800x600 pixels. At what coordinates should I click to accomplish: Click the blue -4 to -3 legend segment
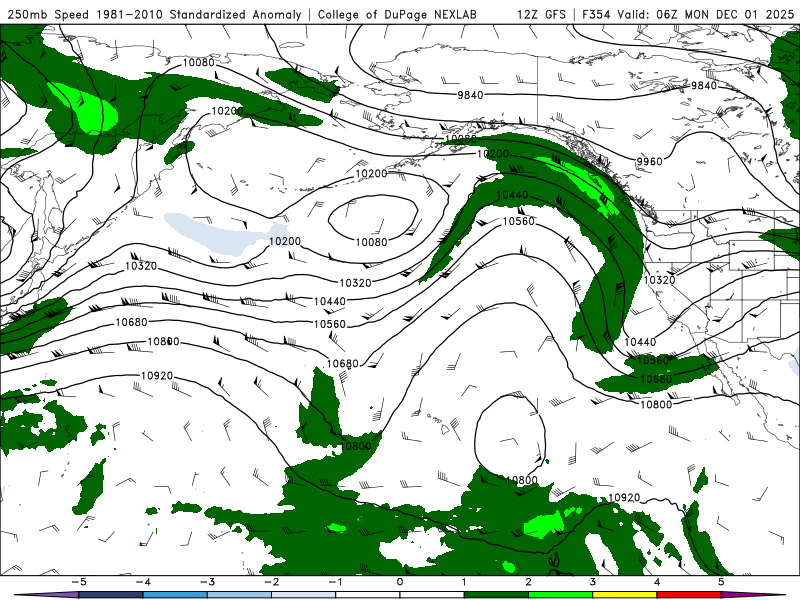[x=175, y=595]
